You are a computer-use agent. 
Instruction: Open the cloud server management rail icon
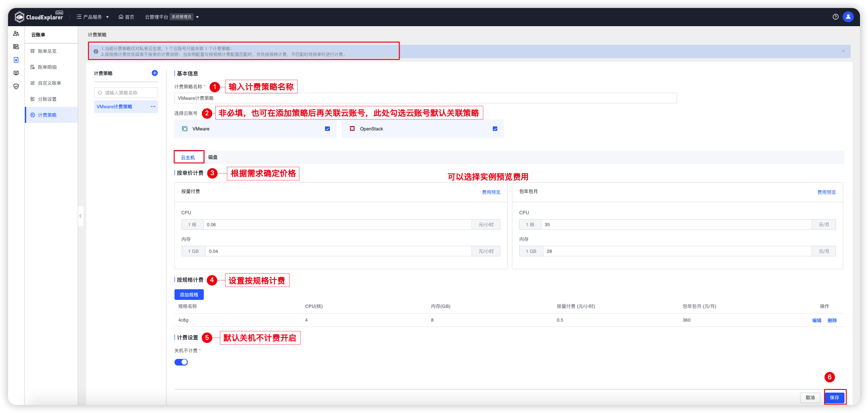[x=16, y=47]
